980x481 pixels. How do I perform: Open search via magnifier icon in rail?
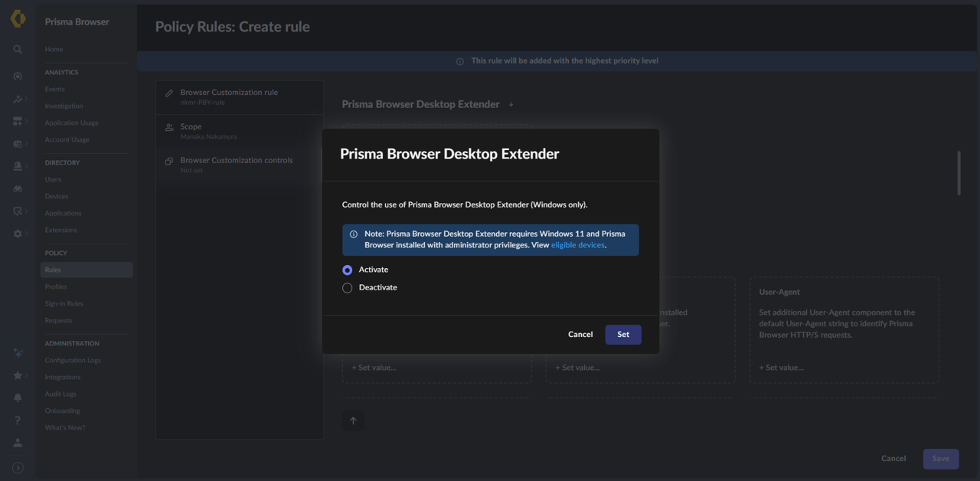point(18,49)
